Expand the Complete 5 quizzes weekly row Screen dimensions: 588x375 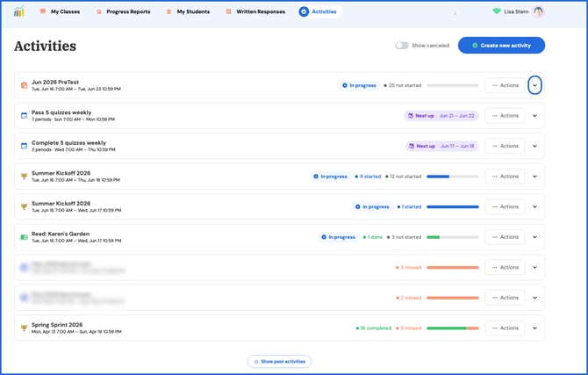(x=534, y=146)
